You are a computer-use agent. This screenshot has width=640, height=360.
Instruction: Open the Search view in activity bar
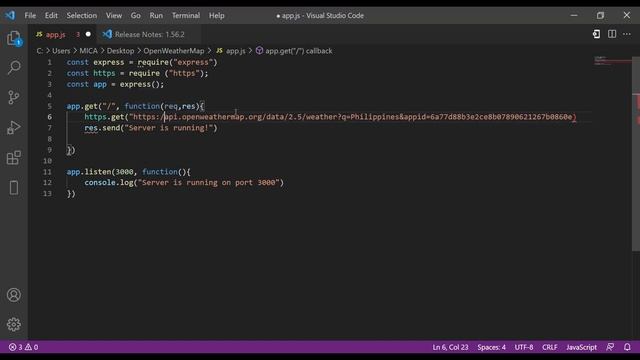pos(14,67)
